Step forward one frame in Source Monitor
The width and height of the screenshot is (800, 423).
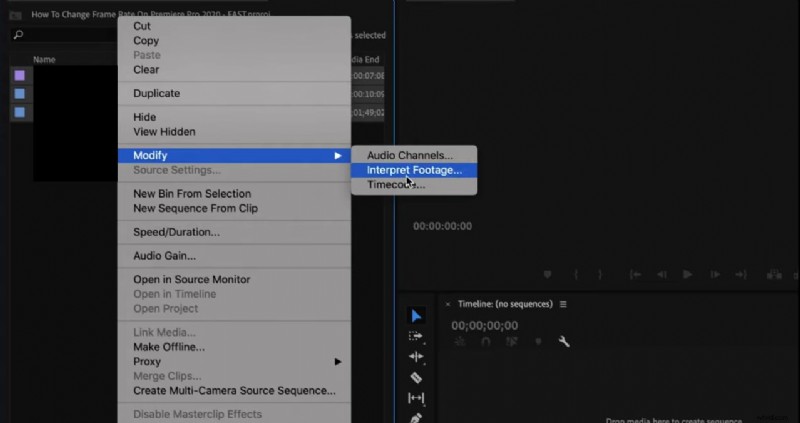(715, 275)
